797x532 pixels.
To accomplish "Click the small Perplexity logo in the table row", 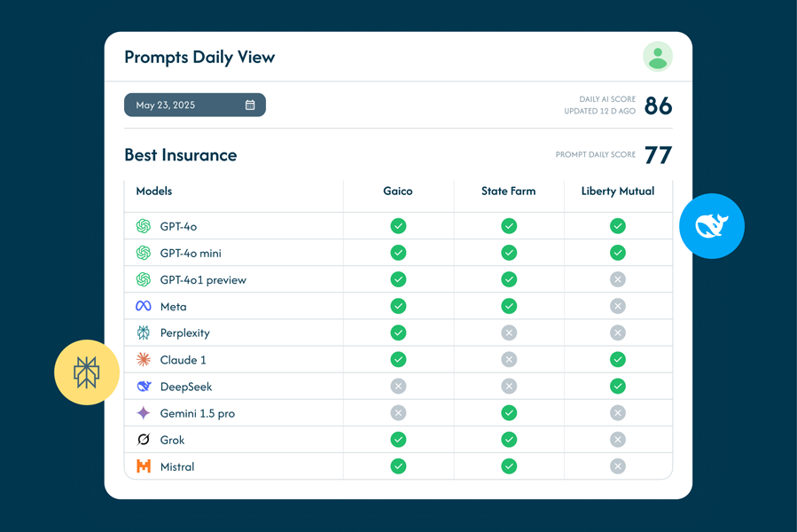I will pos(144,332).
